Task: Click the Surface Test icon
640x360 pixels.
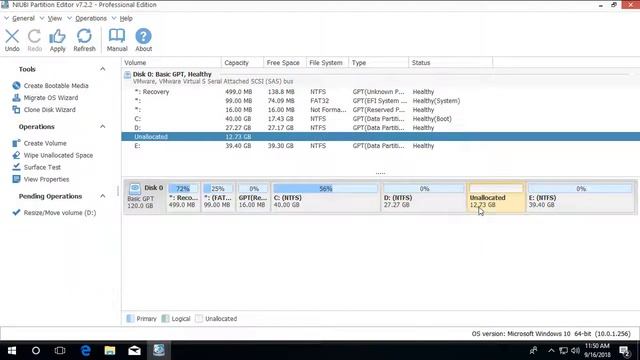Action: (16, 167)
